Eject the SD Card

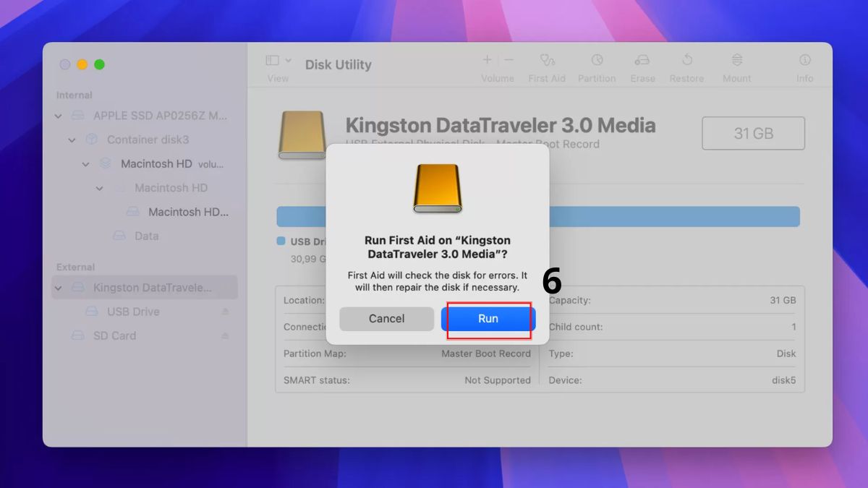[x=225, y=335]
